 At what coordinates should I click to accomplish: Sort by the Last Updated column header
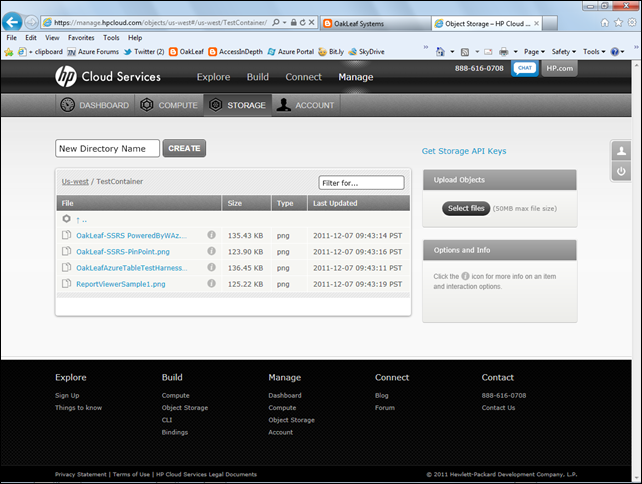(358, 203)
